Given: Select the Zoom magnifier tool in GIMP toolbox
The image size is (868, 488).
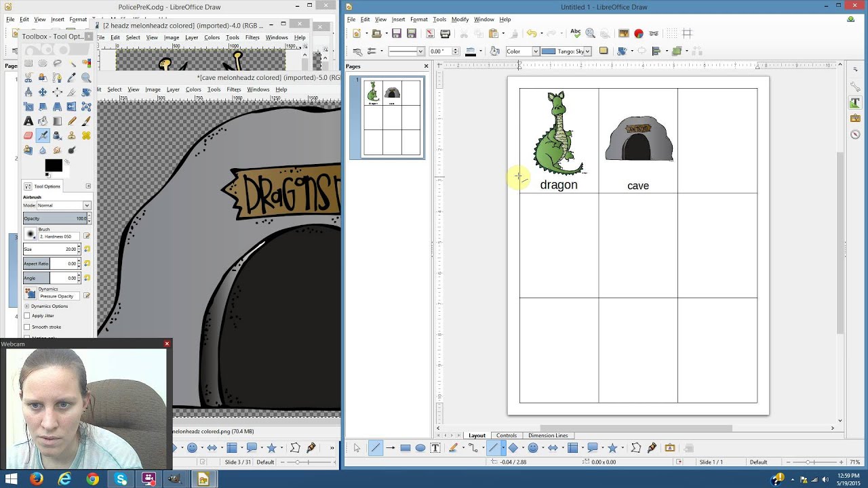Looking at the screenshot, I should (86, 77).
